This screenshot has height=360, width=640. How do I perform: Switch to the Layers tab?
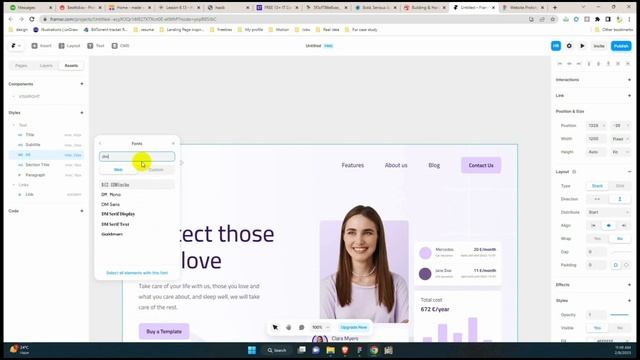pyautogui.click(x=46, y=65)
